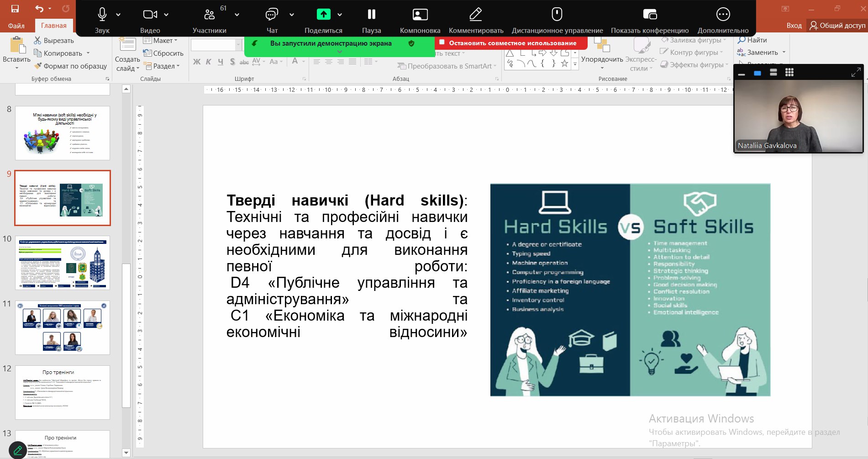Open the Чат chat icon
The height and width of the screenshot is (459, 868).
coord(272,15)
